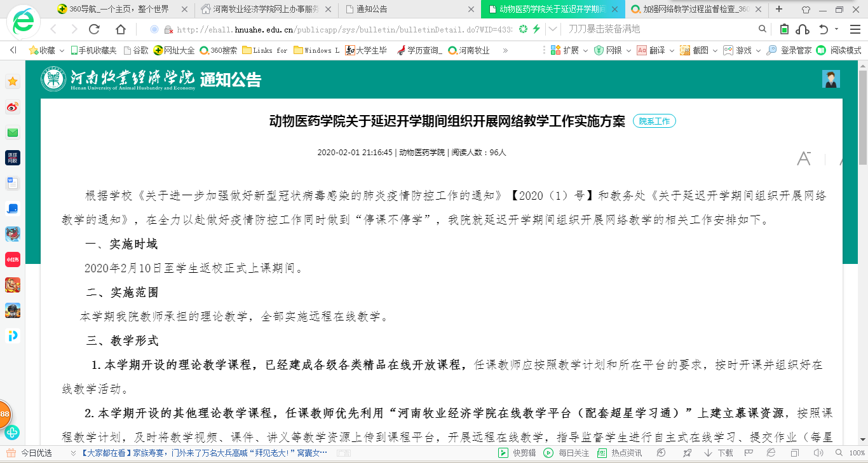Go to the browser home page icon
Screen dimensions: 868x463
[121, 29]
